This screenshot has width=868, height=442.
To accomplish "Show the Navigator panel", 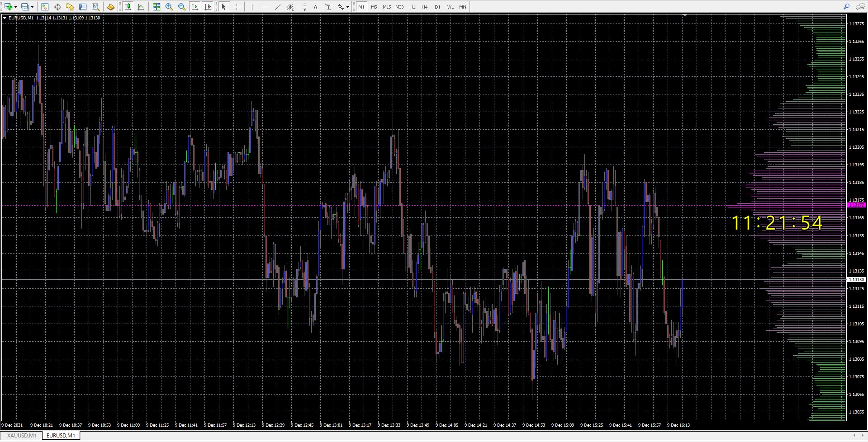I will 70,7.
